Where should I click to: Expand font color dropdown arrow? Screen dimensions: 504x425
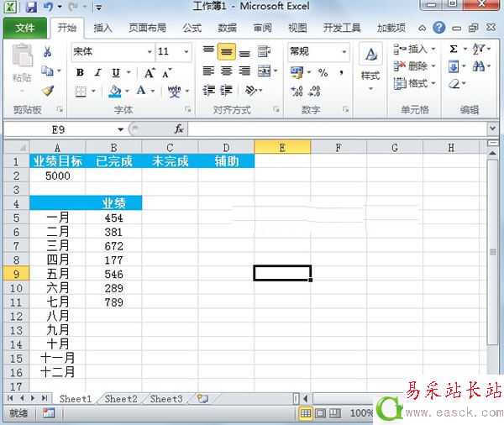pyautogui.click(x=153, y=92)
